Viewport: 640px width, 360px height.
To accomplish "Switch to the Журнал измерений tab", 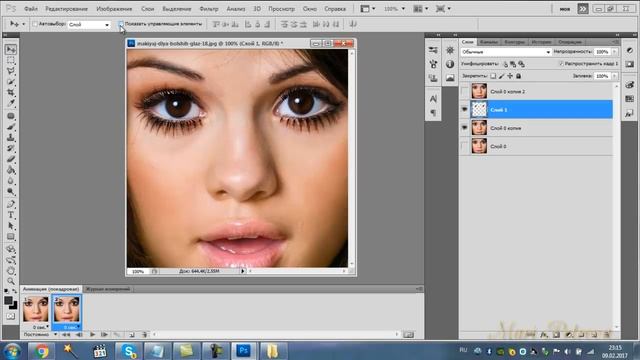I will (x=108, y=289).
